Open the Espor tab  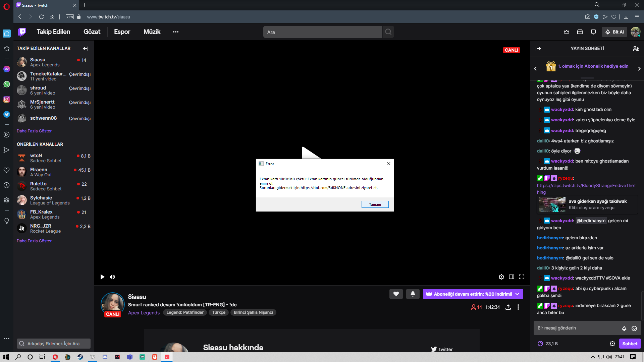(x=122, y=32)
